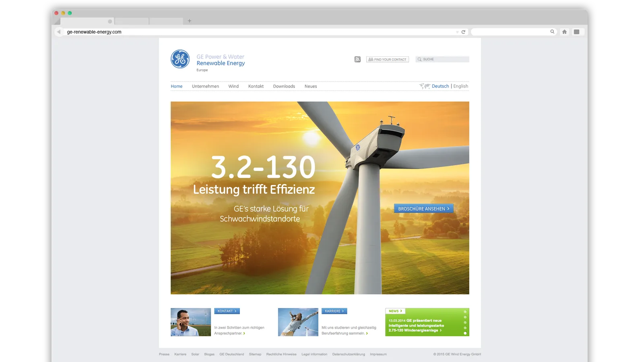Click the URL ge-renewable-energy.com in address bar

coord(94,32)
